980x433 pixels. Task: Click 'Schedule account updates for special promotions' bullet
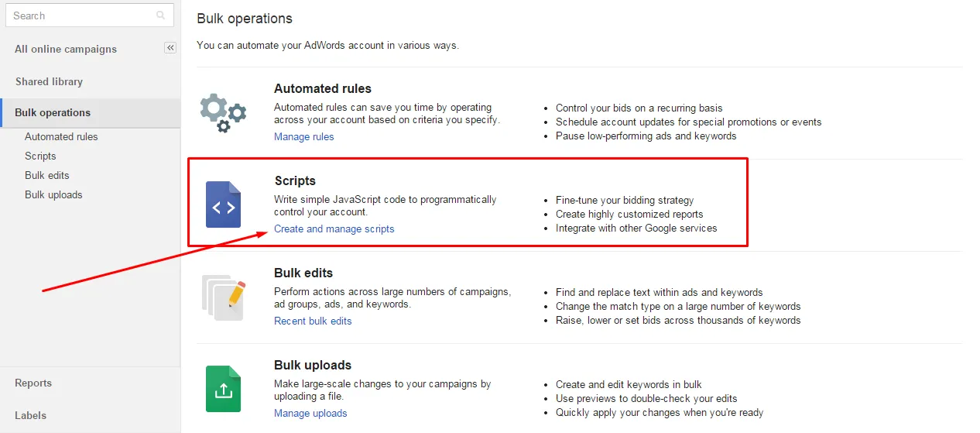pyautogui.click(x=688, y=122)
